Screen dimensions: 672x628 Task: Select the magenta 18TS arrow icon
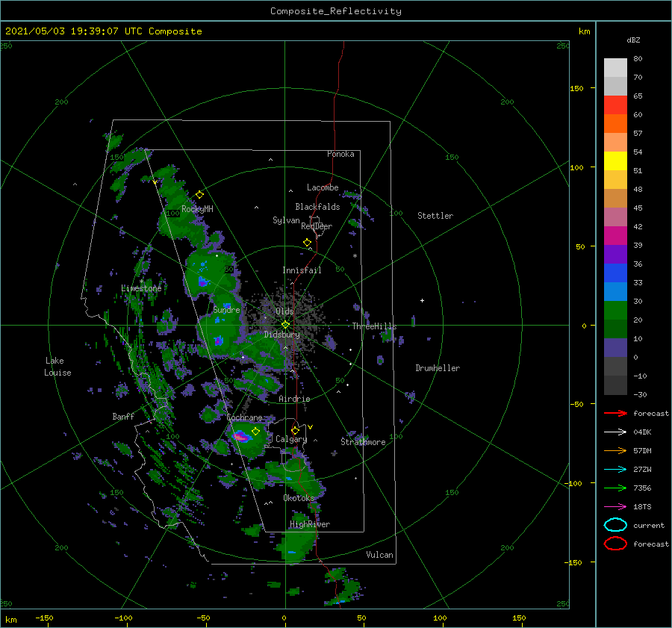click(x=615, y=507)
